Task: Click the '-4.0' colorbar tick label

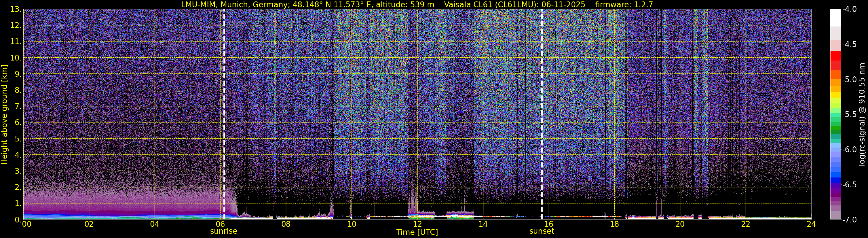Action: coord(849,9)
